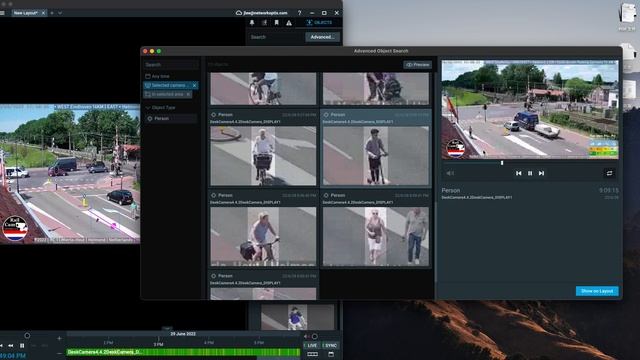Open the Notifications bell tab
The image size is (640, 360).
click(x=252, y=23)
